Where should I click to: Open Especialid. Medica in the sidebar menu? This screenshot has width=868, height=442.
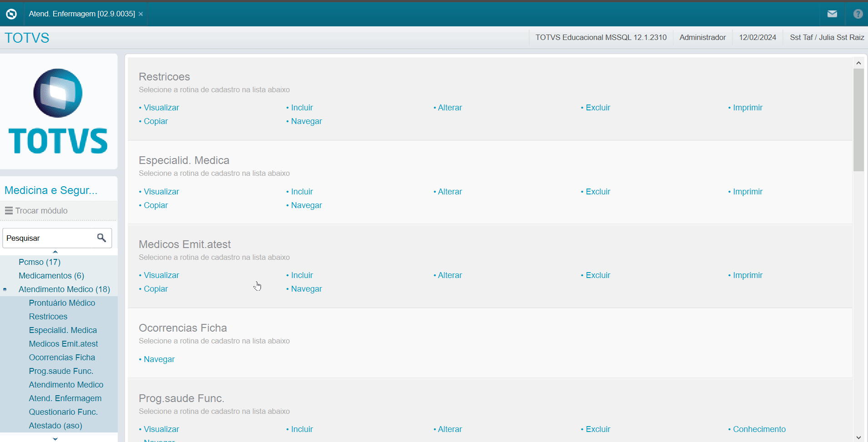coord(63,330)
